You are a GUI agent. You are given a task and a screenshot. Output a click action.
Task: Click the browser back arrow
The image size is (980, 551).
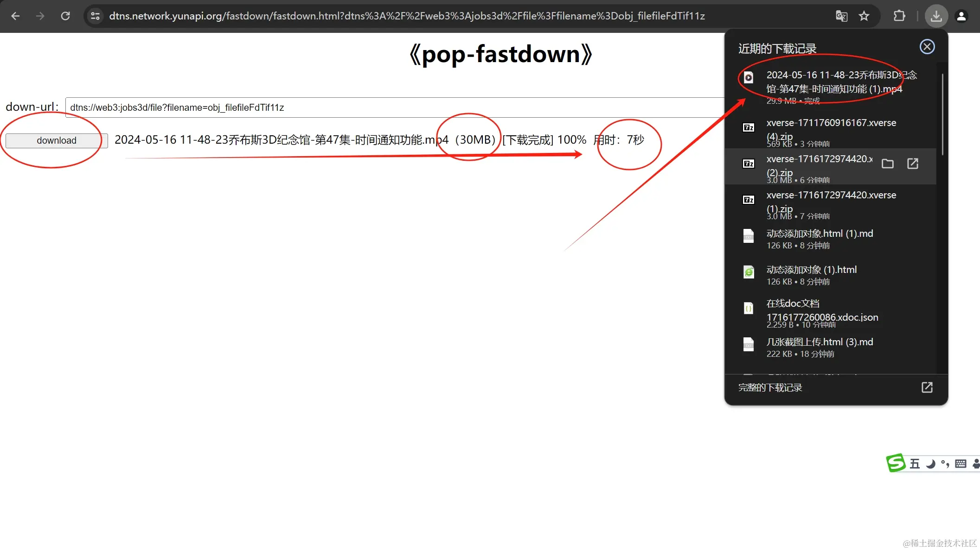(x=15, y=16)
